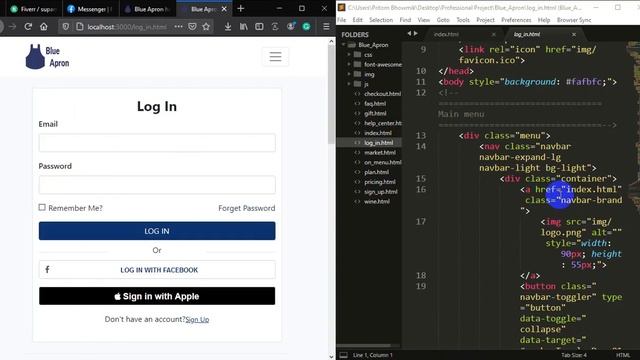Expand the font-awesome folder

(349, 64)
